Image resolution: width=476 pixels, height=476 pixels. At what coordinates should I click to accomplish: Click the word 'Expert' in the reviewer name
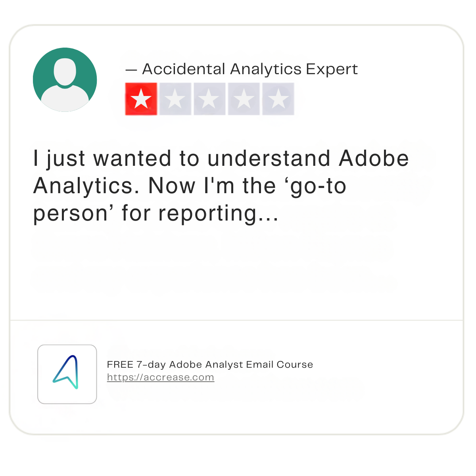pos(332,69)
